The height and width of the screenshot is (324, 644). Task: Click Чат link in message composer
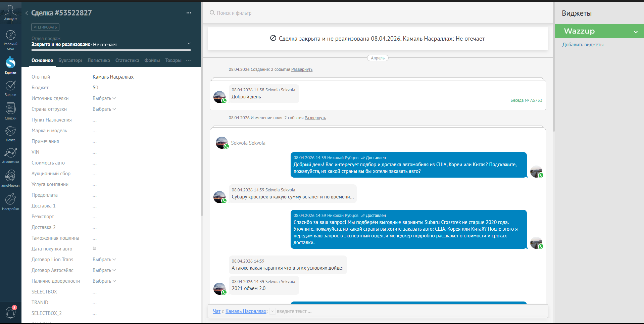[217, 311]
